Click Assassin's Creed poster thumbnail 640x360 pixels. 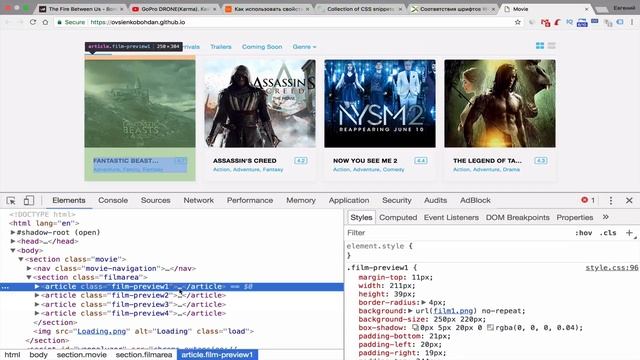[260, 103]
